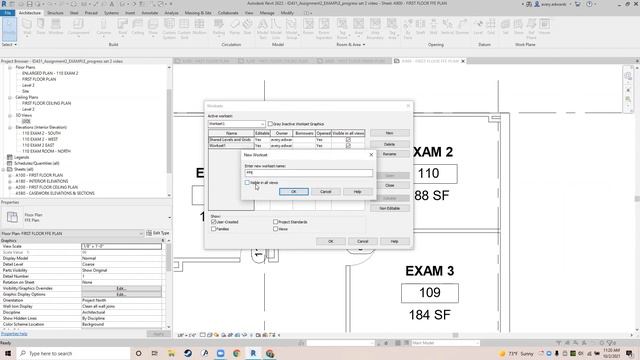640x360 pixels.
Task: Open File Explorer from taskbar
Action: point(171,353)
